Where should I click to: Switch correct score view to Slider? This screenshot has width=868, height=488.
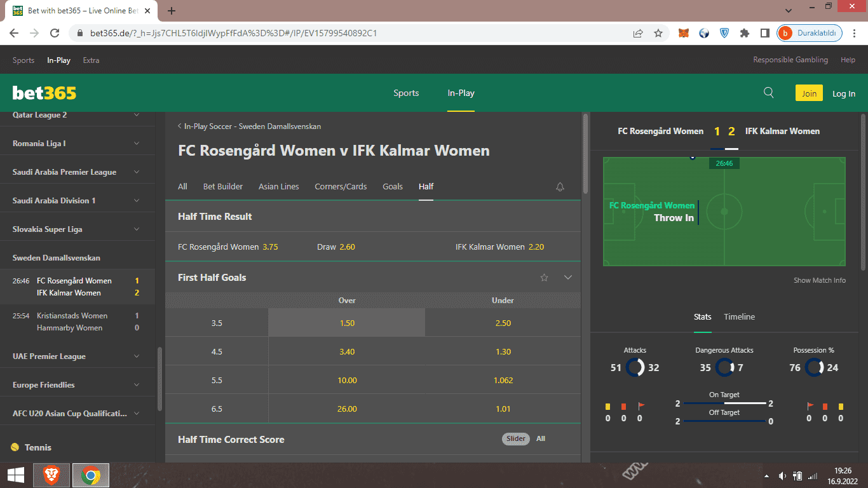click(516, 438)
